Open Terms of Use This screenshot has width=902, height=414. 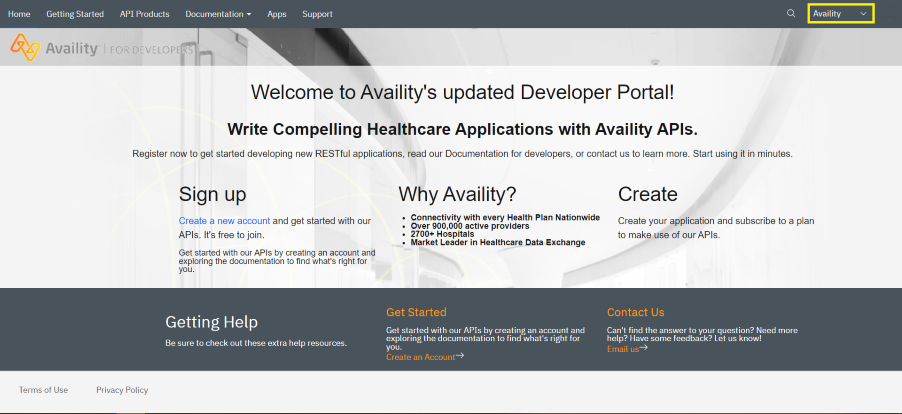(x=43, y=390)
